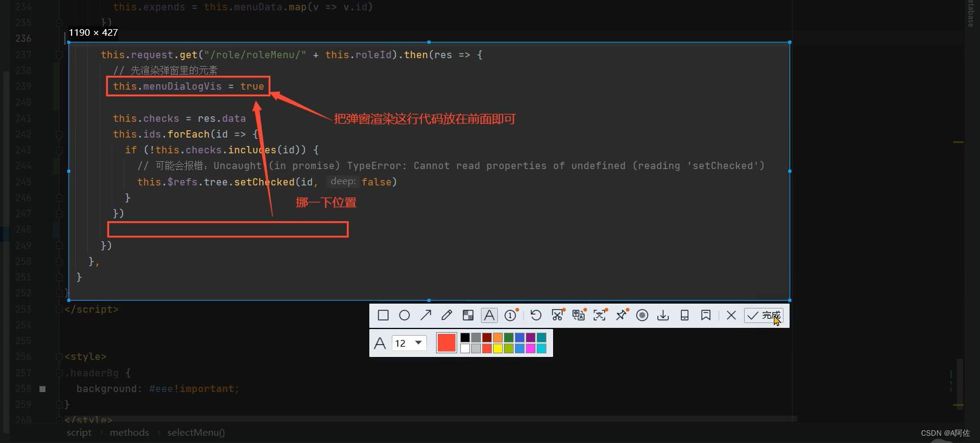
Task: Pick the small red swatch in bottom row
Action: click(x=487, y=348)
